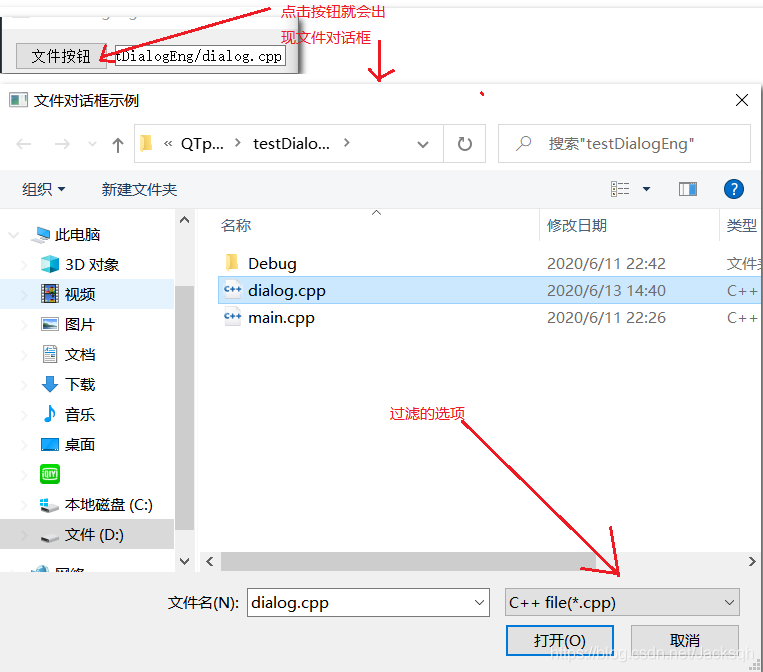This screenshot has height=672, width=763.
Task: Sort by the 类型 column header
Action: (x=741, y=225)
